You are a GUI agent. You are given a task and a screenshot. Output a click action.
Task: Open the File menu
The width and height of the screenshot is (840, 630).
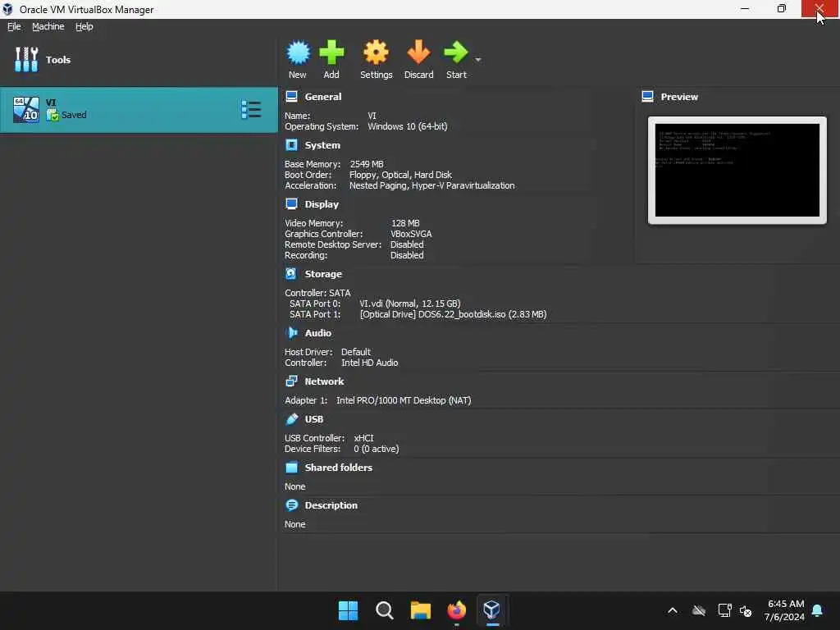point(14,26)
